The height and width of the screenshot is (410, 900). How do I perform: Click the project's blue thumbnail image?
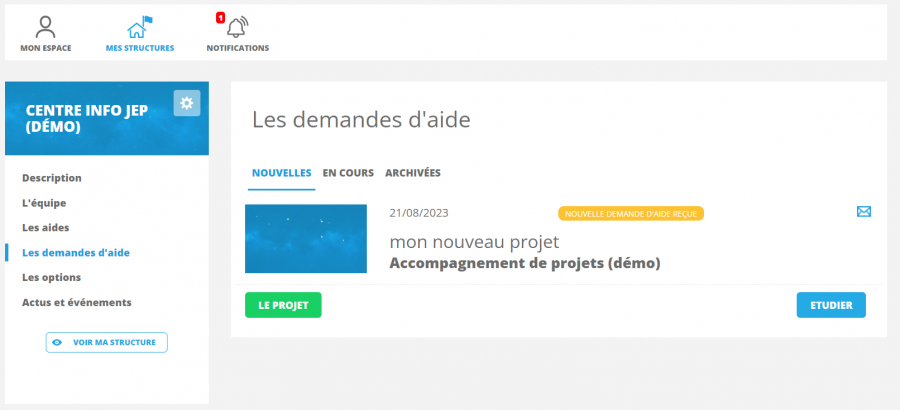[306, 238]
